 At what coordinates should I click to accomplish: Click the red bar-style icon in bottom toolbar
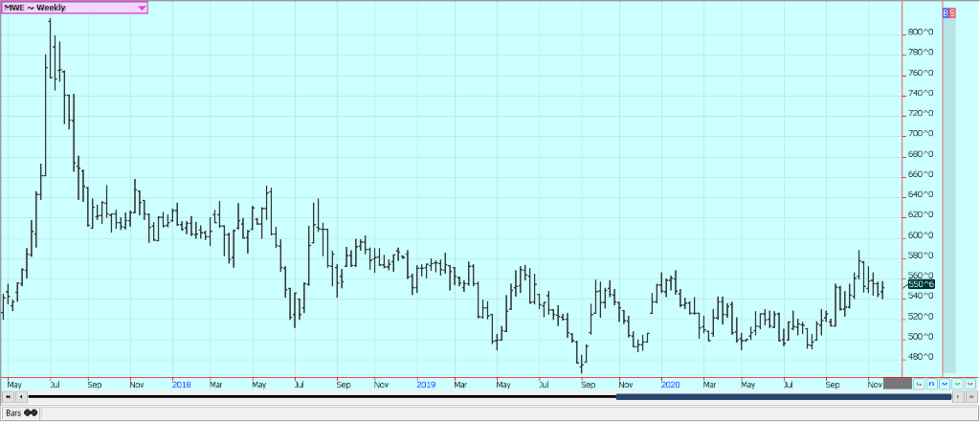coord(919,384)
